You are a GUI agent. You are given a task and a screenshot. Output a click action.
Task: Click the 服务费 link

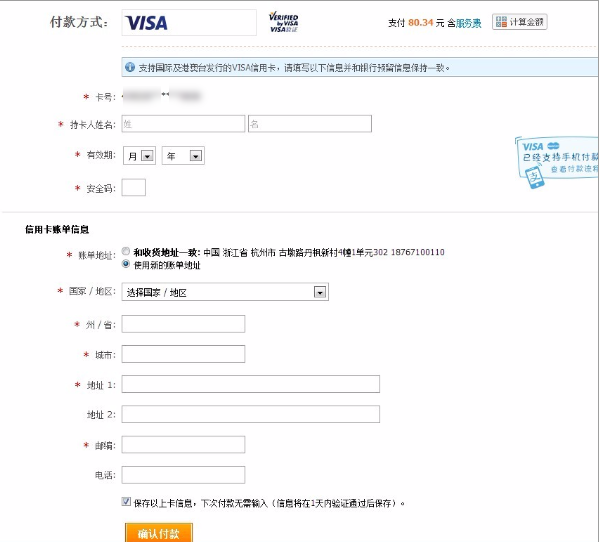pos(468,23)
